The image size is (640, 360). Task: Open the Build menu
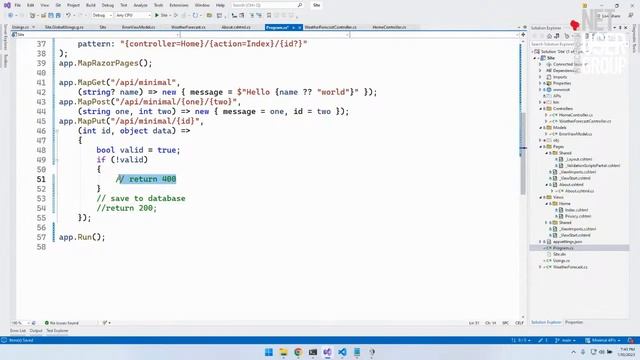(x=91, y=5)
